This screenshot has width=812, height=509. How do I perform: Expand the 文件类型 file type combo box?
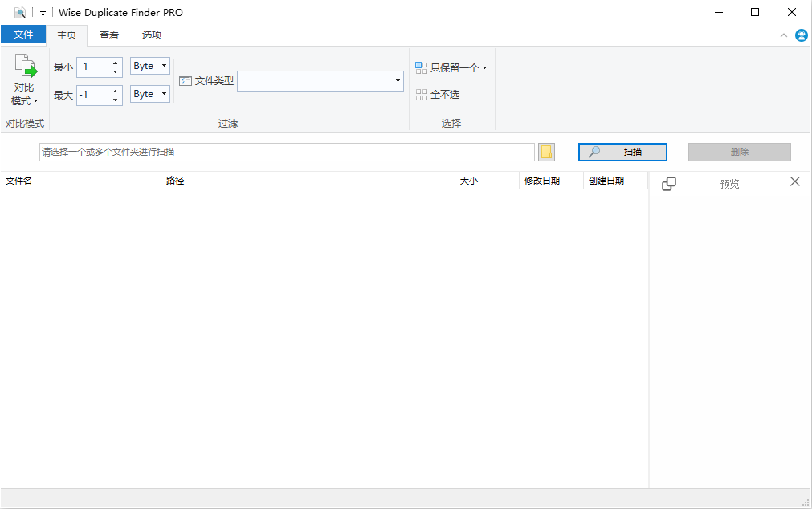398,81
